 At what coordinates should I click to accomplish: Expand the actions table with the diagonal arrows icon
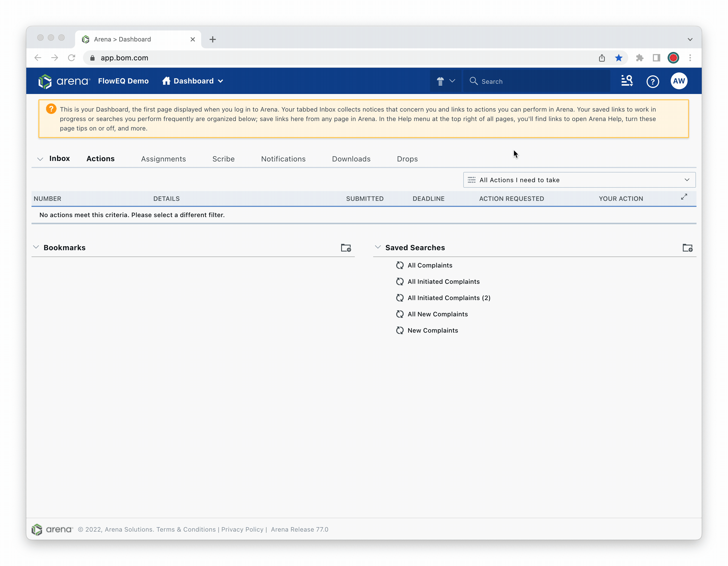[x=684, y=197]
